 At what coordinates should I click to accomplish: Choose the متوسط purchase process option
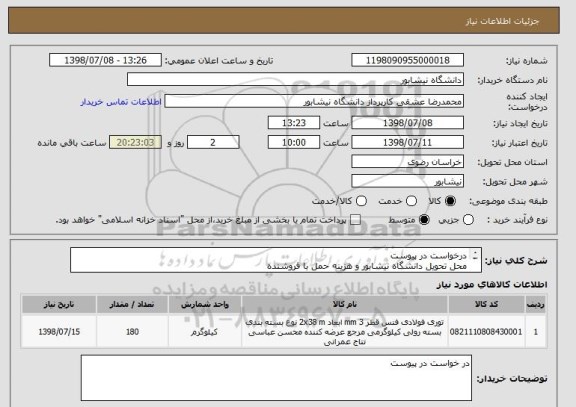[x=424, y=220]
